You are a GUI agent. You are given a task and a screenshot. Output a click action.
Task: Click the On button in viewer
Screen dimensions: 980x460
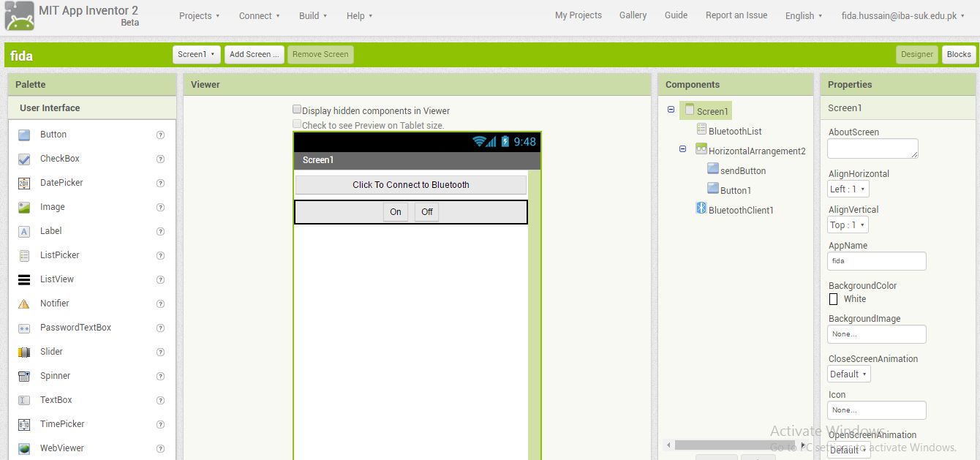396,212
